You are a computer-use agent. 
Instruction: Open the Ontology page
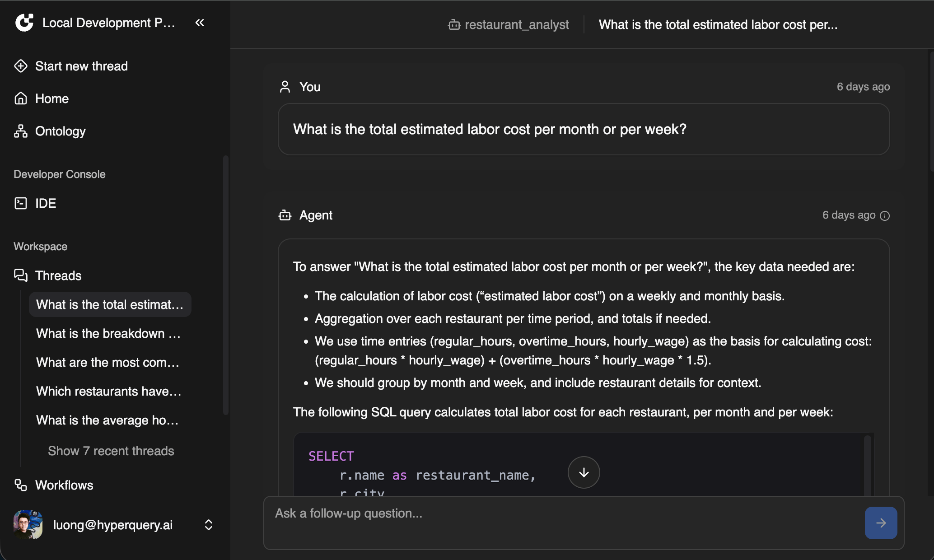[x=60, y=131]
